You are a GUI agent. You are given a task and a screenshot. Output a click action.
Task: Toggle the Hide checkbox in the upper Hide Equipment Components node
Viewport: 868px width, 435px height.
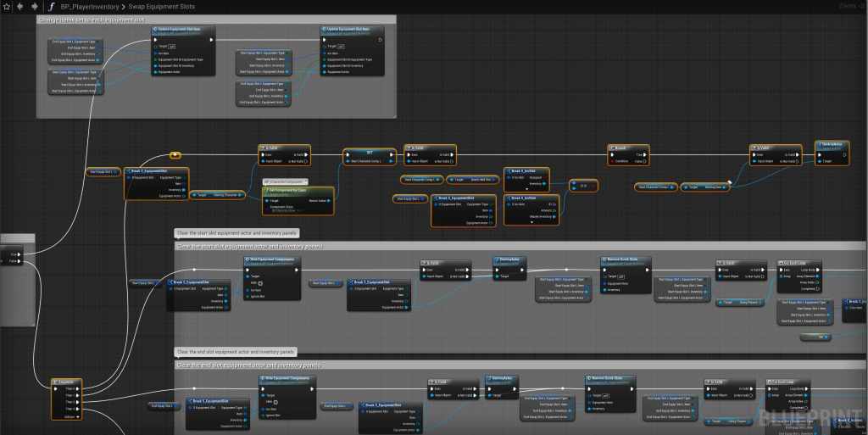click(x=262, y=282)
